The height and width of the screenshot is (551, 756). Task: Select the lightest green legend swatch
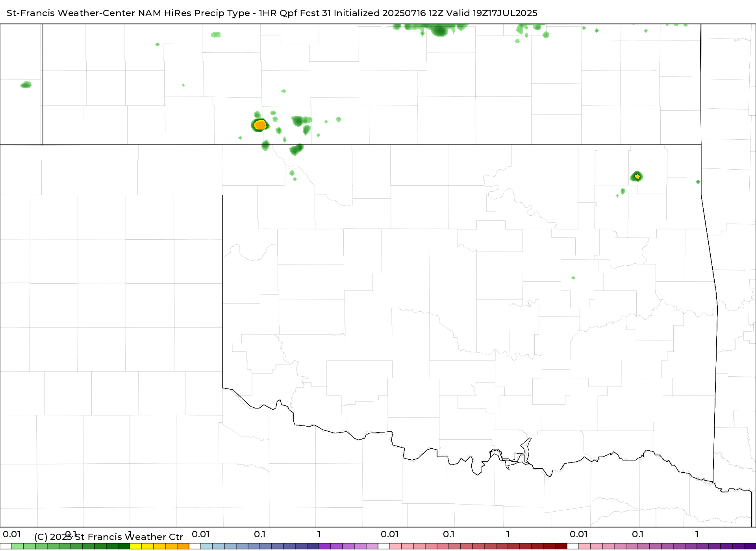(x=18, y=546)
